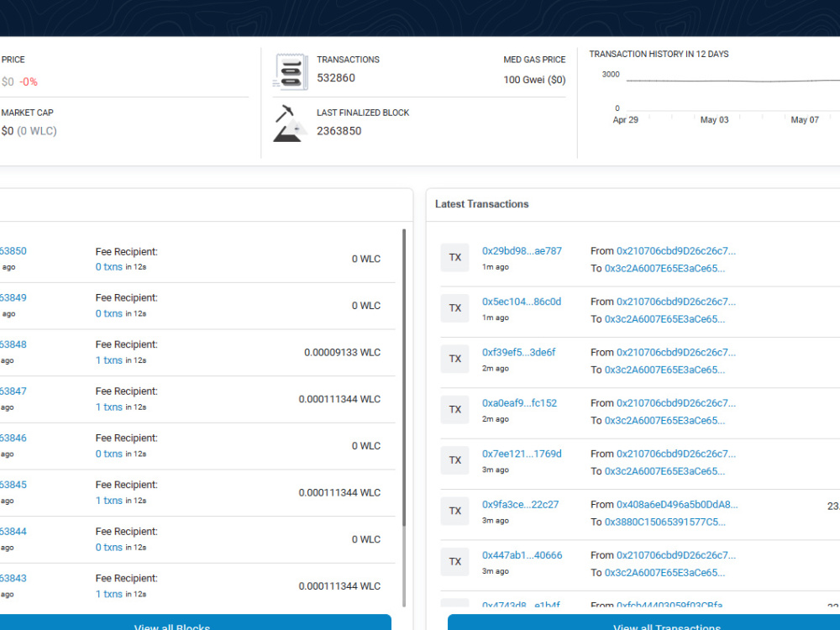The image size is (840, 630).
Task: Click TX badge for 0xa0eaf9...fc152
Action: coord(454,410)
